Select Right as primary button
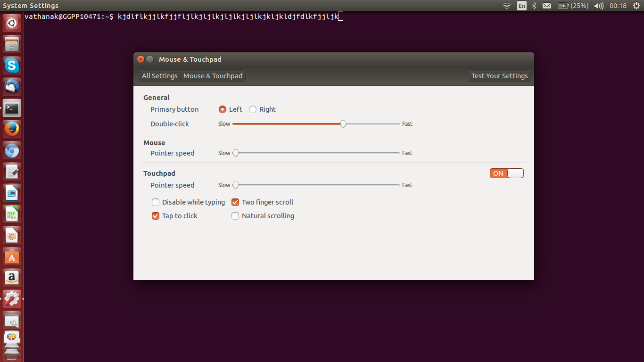 (x=253, y=109)
